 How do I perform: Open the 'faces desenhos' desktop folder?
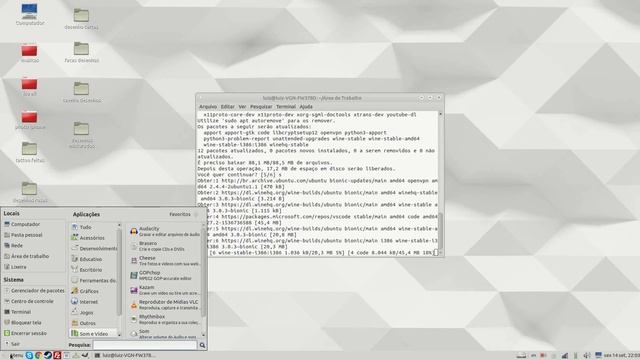82,52
